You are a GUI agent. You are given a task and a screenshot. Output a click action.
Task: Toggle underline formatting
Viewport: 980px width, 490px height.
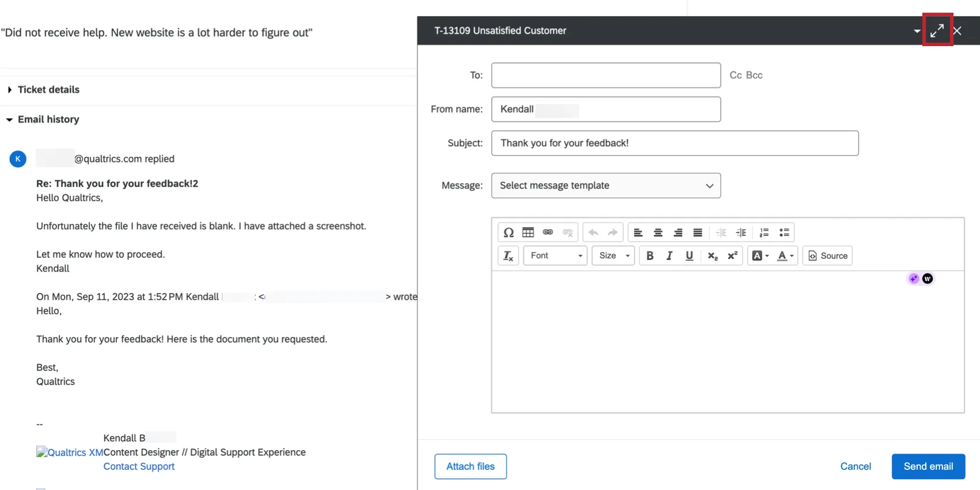[x=689, y=256]
